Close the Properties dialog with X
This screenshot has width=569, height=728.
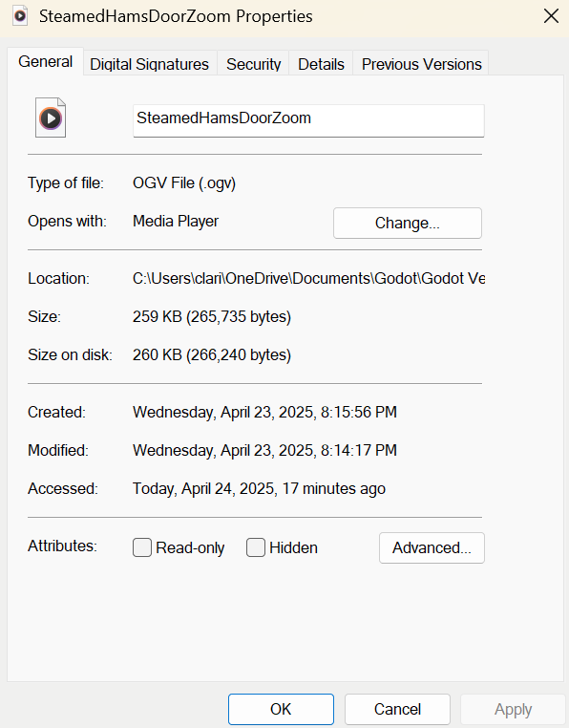coord(551,16)
